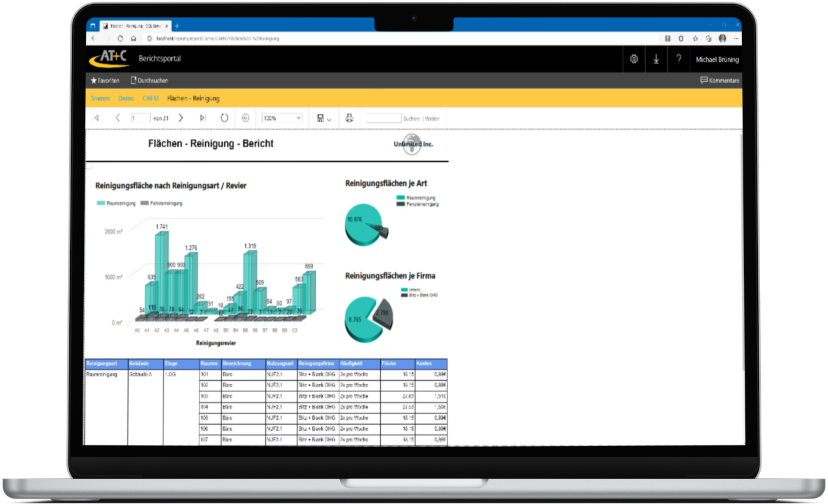Open a new browser tab
The image size is (828, 504).
click(177, 26)
